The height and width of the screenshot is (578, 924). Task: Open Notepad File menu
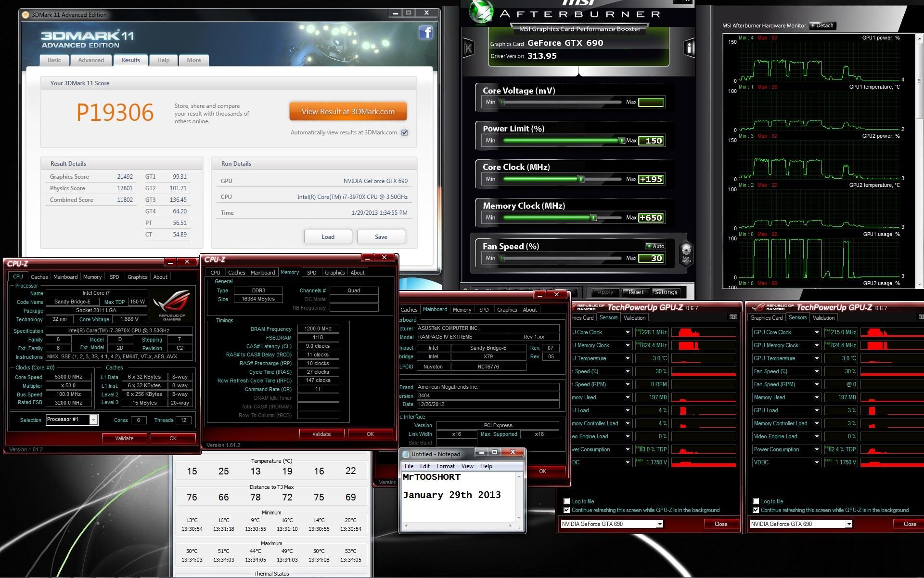(409, 466)
